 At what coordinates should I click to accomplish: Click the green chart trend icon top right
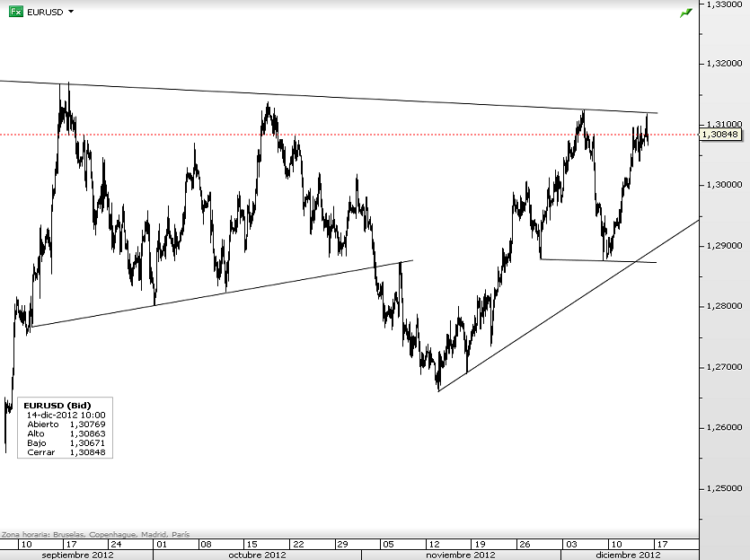[x=686, y=13]
